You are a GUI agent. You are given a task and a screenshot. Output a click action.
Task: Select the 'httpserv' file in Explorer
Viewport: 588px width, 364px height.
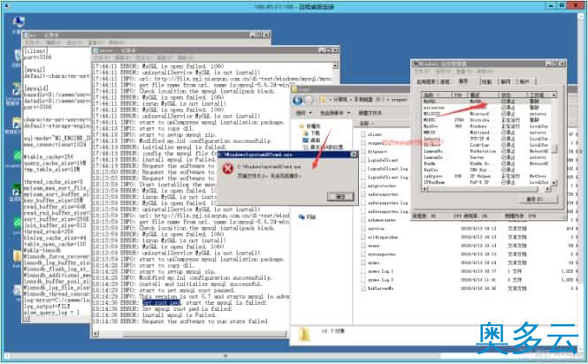pyautogui.click(x=377, y=151)
